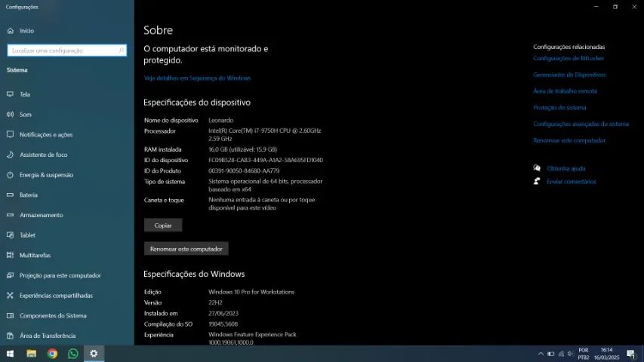Click the Obtenha ajuda help icon

click(x=537, y=168)
